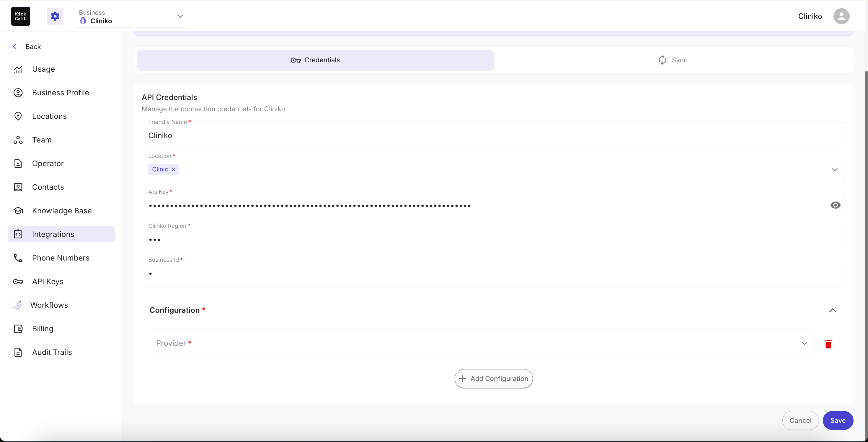Open Usage from the sidebar
The height and width of the screenshot is (442, 868).
(x=61, y=69)
